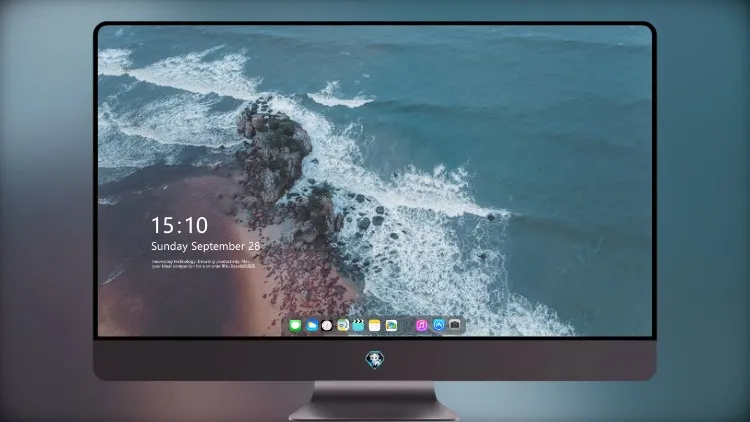Open the Clock app in the dock
Viewport: 750px width, 422px height.
tap(327, 326)
